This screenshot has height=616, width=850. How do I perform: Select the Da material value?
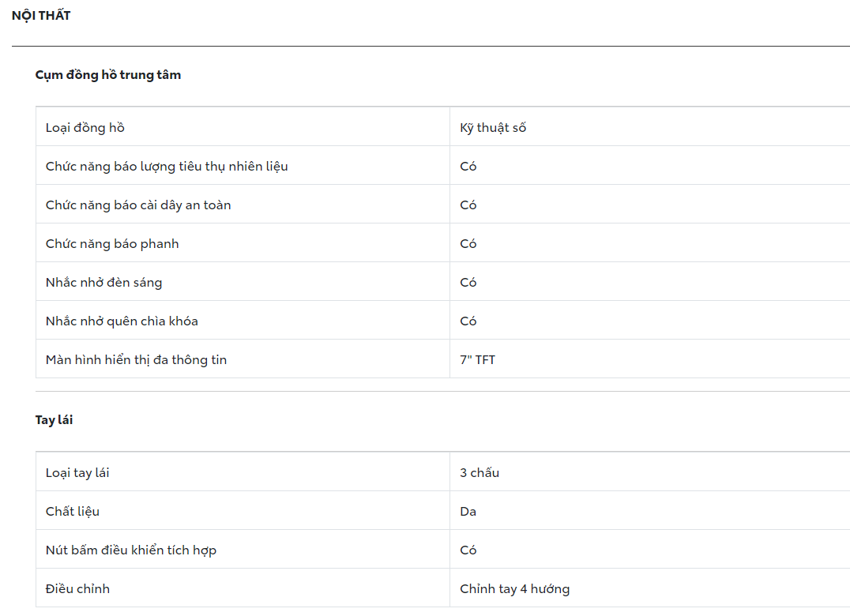click(468, 512)
